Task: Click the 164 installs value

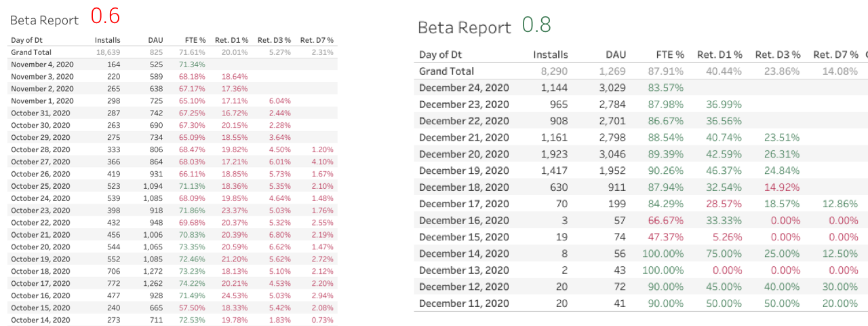Action: tap(113, 65)
